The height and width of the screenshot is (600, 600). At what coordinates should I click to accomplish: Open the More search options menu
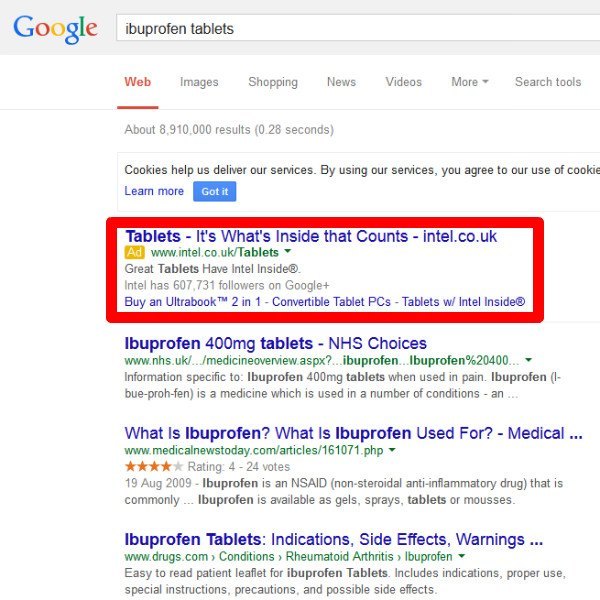pos(469,82)
